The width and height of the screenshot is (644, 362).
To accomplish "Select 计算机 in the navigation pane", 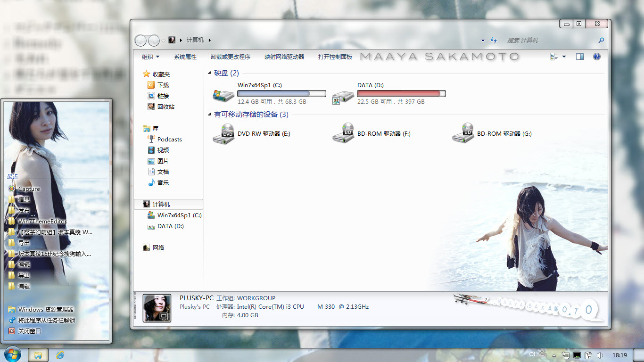I will click(169, 204).
